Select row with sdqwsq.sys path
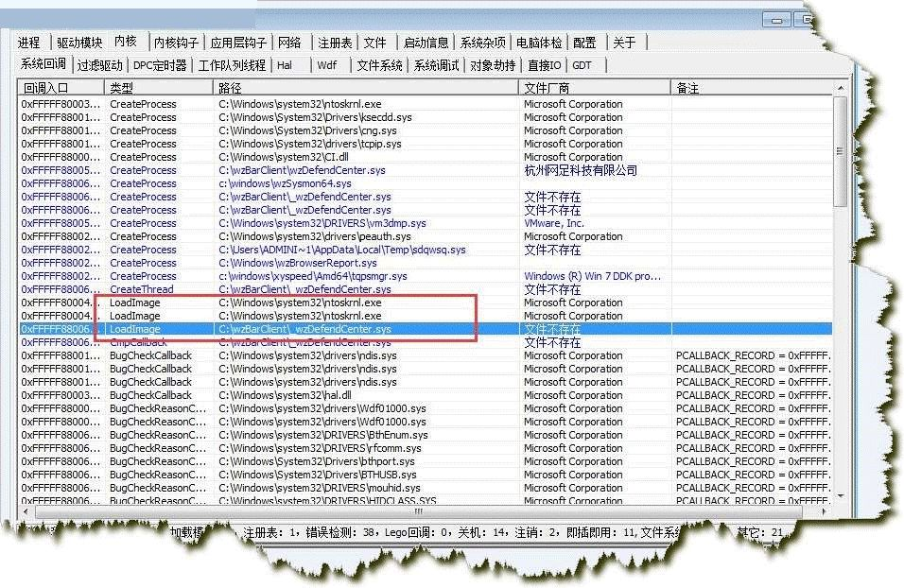 [425, 251]
